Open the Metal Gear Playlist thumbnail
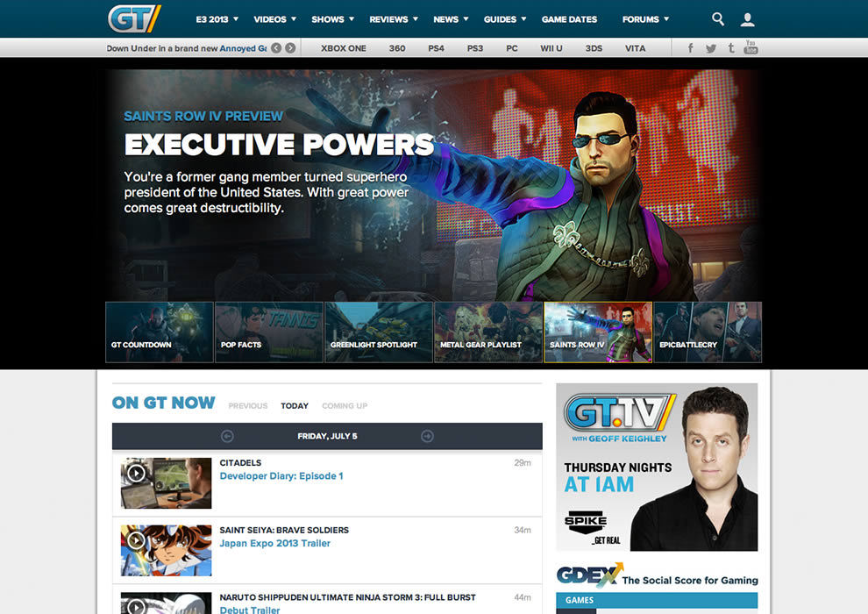 pos(488,332)
